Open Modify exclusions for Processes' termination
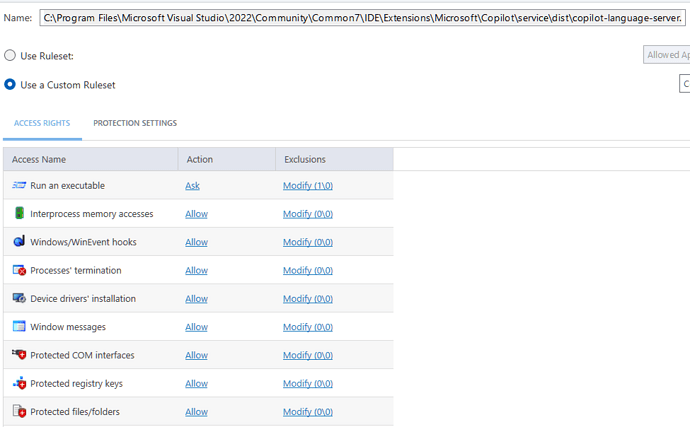 pos(308,270)
